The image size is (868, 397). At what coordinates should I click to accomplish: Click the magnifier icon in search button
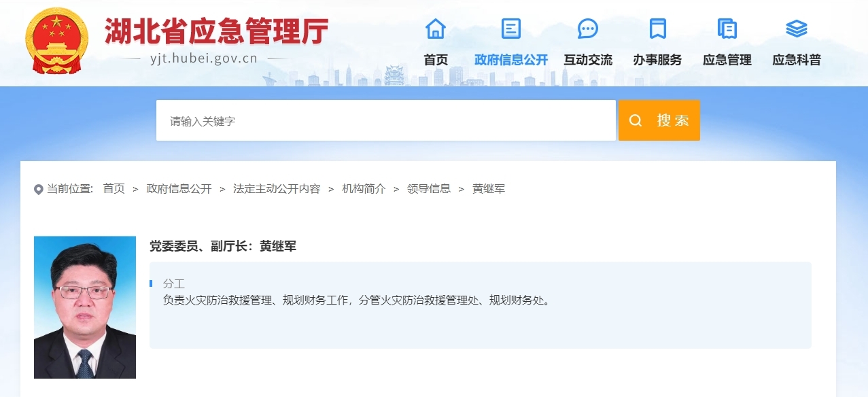[x=636, y=121]
